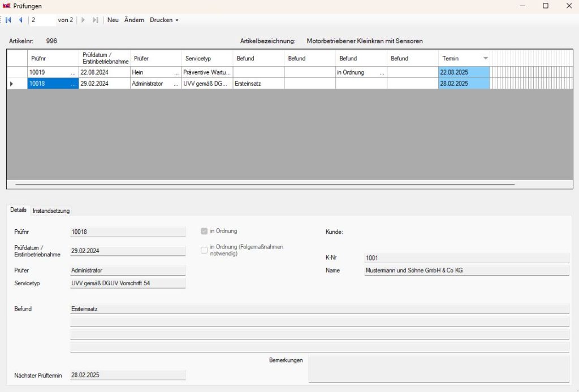
Task: Click the K-Nr field showing 1001
Action: point(466,258)
